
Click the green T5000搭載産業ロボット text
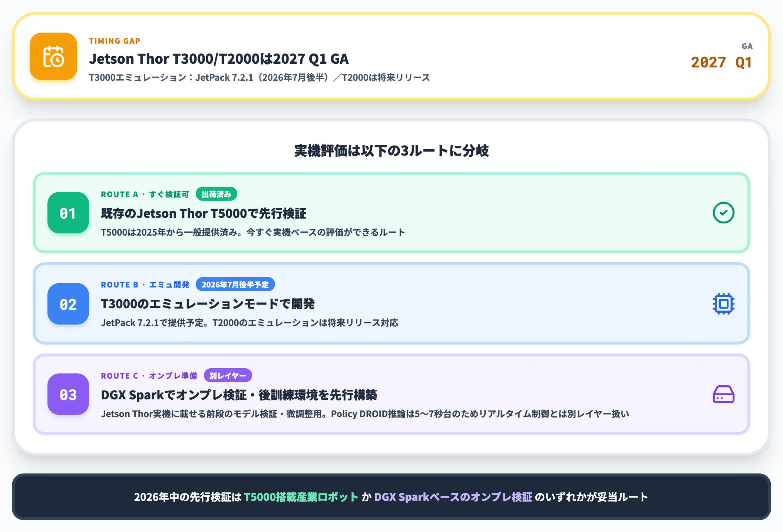pos(301,497)
